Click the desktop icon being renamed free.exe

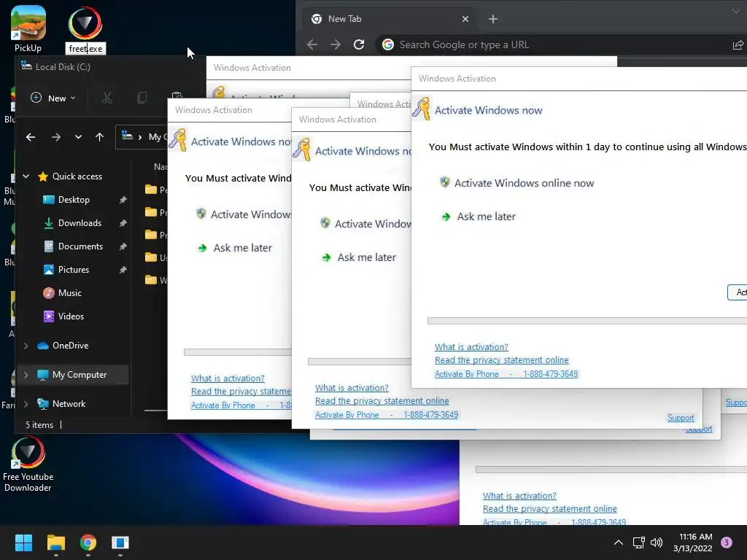pyautogui.click(x=85, y=23)
